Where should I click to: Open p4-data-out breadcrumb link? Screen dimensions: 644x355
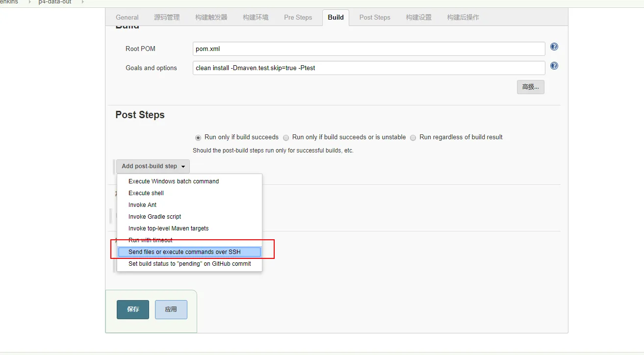55,2
